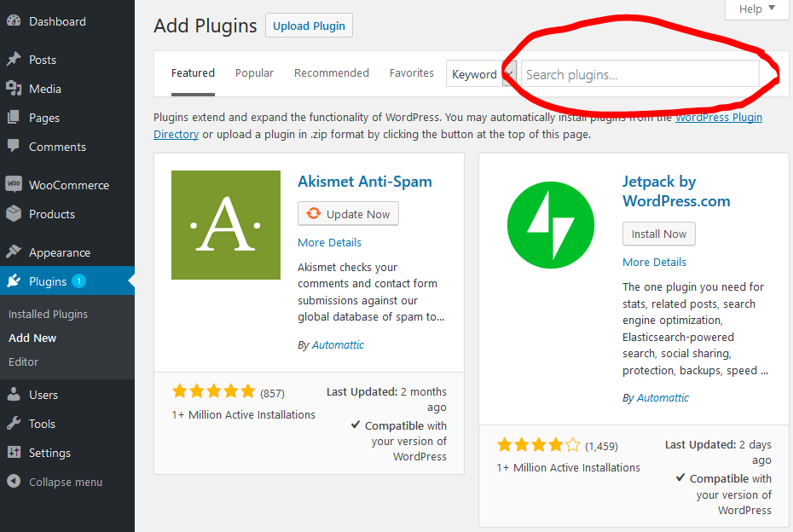The image size is (793, 532).
Task: Click the plugin update count badge
Action: tap(79, 280)
